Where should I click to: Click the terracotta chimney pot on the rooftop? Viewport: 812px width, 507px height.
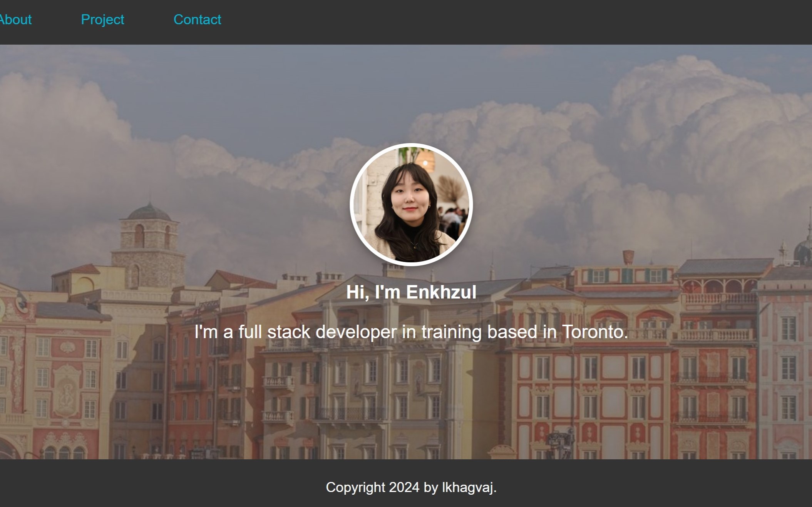628,257
